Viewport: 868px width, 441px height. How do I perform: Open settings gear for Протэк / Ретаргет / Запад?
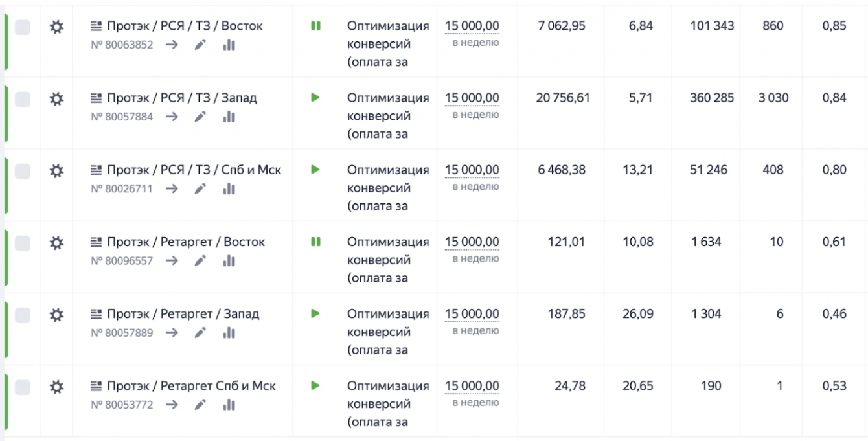tap(57, 315)
